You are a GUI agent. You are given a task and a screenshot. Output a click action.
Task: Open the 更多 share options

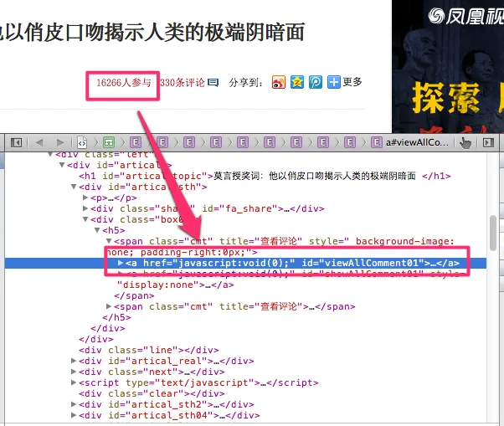352,82
